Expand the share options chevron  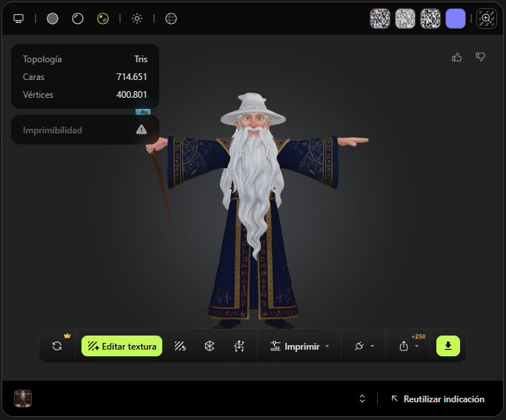[x=416, y=346]
